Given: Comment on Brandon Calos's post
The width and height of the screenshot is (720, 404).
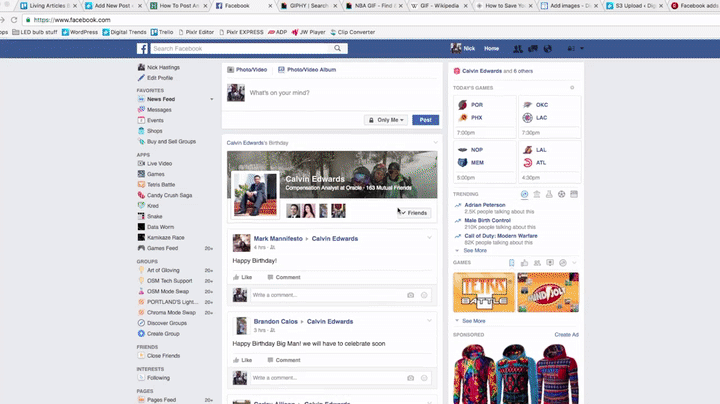Looking at the screenshot, I should click(x=284, y=360).
